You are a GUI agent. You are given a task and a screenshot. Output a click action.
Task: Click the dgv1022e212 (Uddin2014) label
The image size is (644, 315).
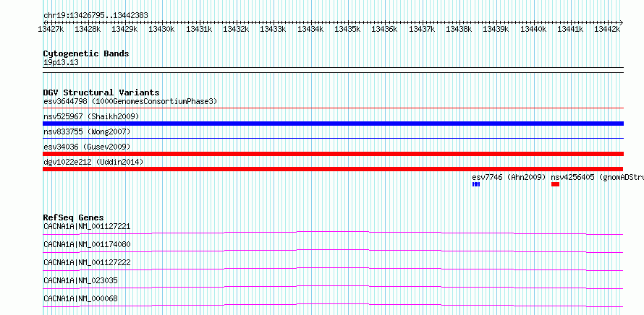[93, 163]
